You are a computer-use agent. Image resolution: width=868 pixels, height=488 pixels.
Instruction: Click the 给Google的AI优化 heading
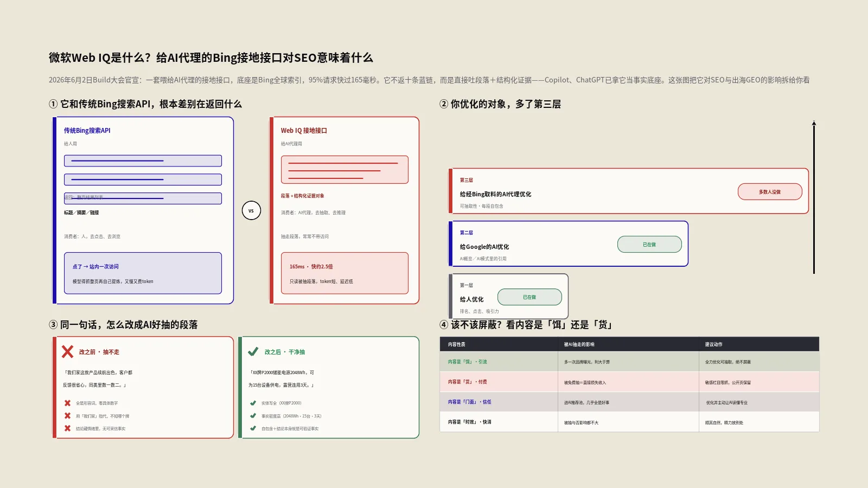click(484, 247)
